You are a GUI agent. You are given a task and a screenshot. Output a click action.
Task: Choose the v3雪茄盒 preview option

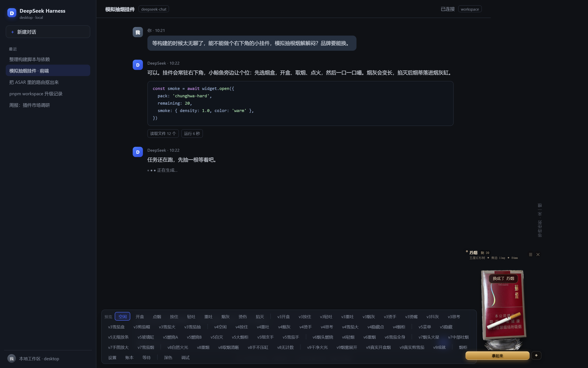tap(116, 327)
